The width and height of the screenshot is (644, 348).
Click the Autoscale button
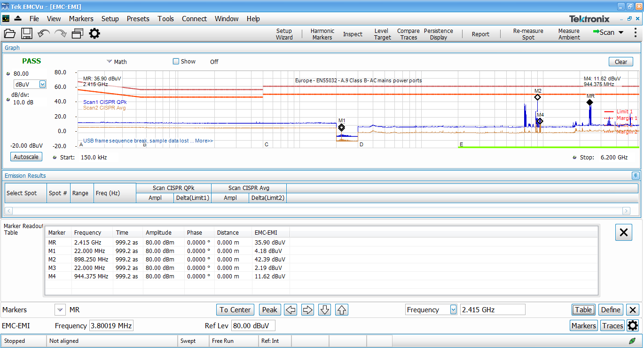[x=26, y=157]
